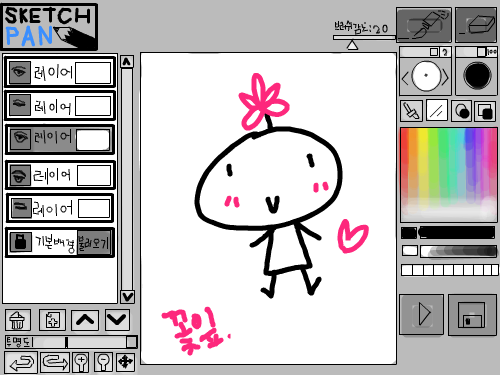This screenshot has width=500, height=375.
Task: Toggle the eye on the topmost 레이어 layer
Action: coord(19,72)
